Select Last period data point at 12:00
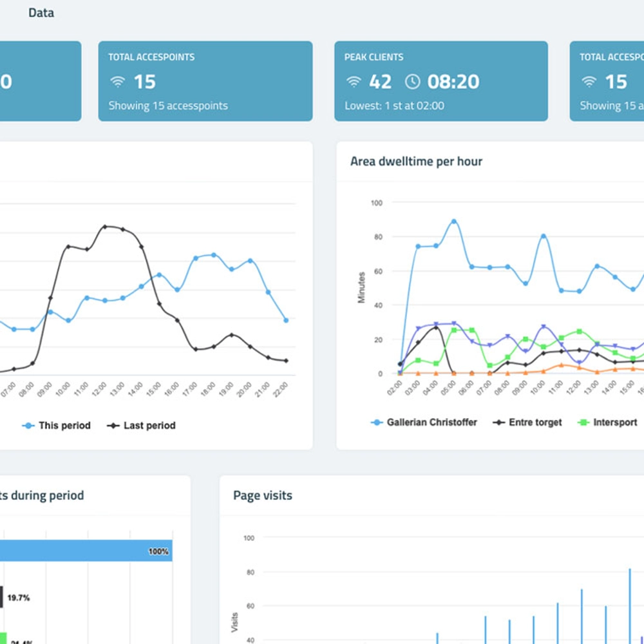This screenshot has width=644, height=644. [105, 227]
